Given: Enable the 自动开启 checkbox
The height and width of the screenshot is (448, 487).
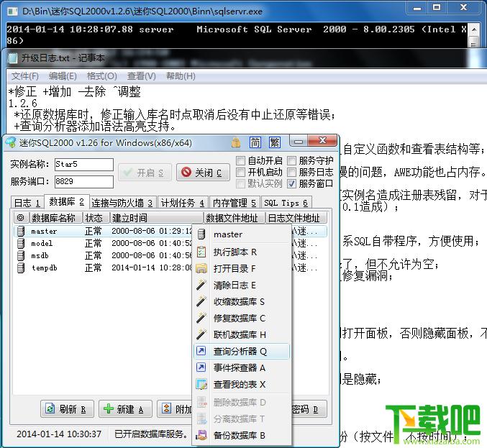Looking at the screenshot, I should click(240, 160).
